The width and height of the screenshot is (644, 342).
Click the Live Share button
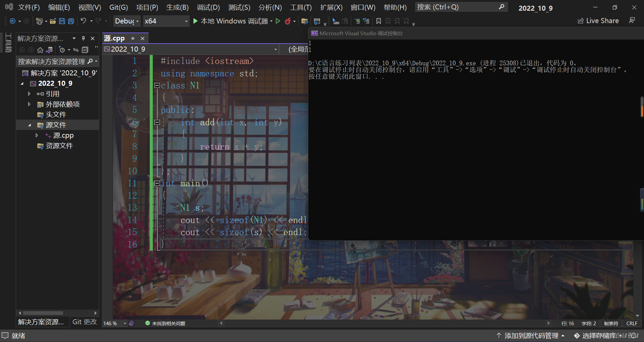[598, 21]
